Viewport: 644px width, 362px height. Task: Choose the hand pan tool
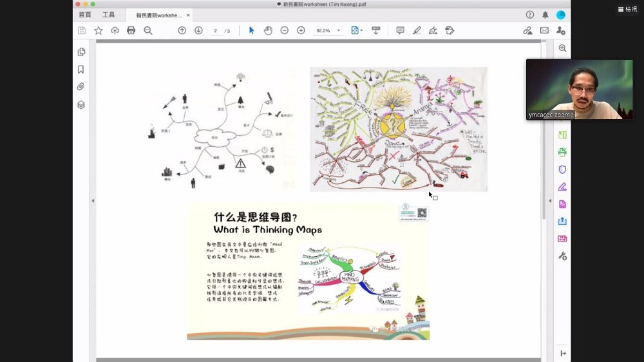268,30
